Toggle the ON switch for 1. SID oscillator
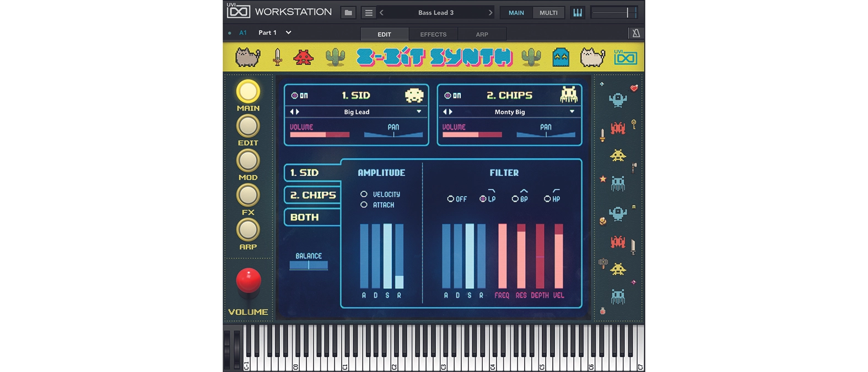 pos(295,96)
